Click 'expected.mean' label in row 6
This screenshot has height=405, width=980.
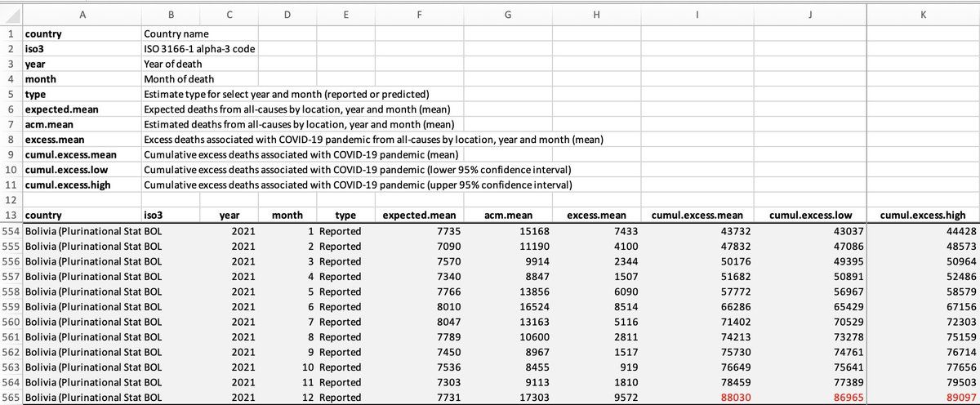click(x=63, y=109)
